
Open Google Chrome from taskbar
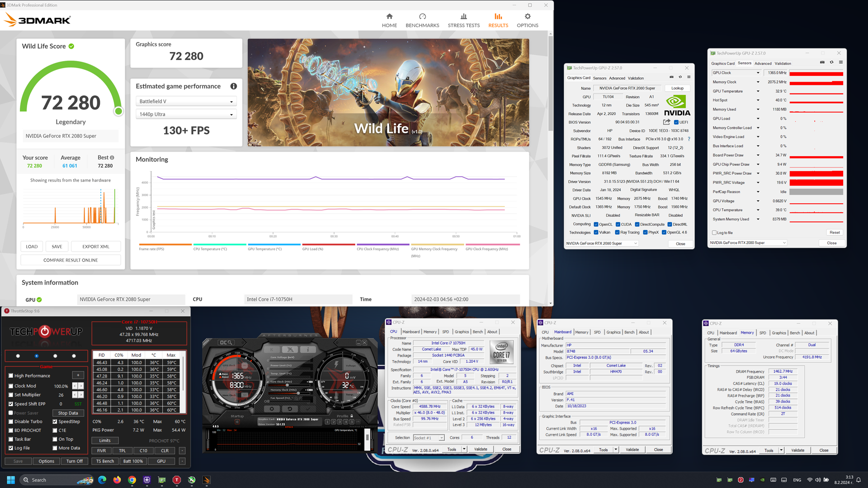click(x=132, y=480)
